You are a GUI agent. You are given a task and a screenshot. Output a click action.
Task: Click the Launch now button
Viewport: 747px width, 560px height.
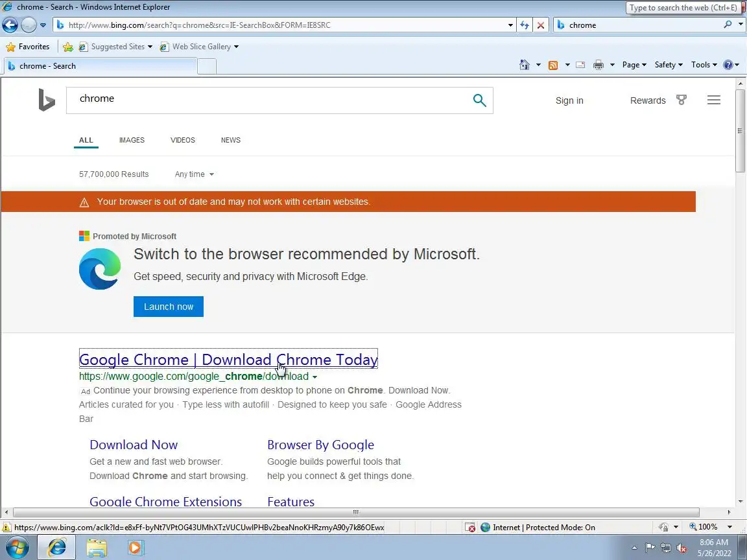[169, 307]
